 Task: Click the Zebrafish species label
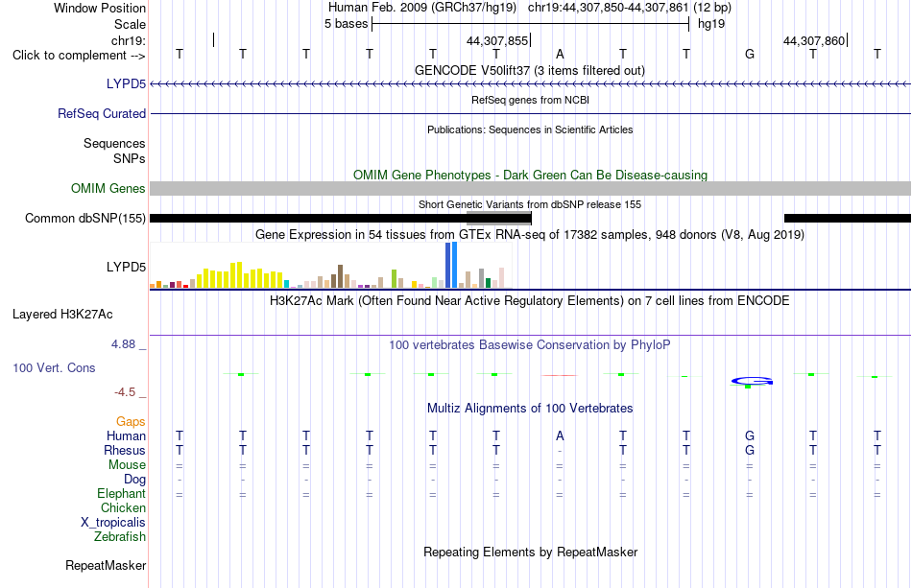tap(120, 536)
